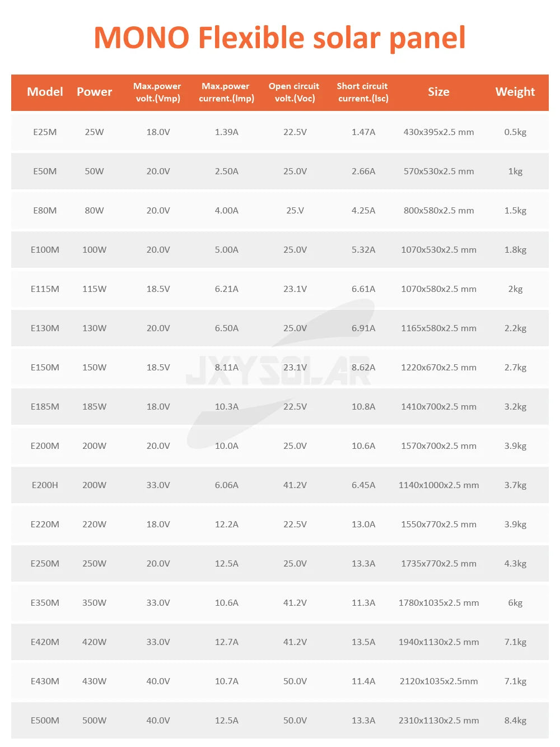The width and height of the screenshot is (560, 747).
Task: Click the MONO Flexible solar panel title
Action: (279, 38)
